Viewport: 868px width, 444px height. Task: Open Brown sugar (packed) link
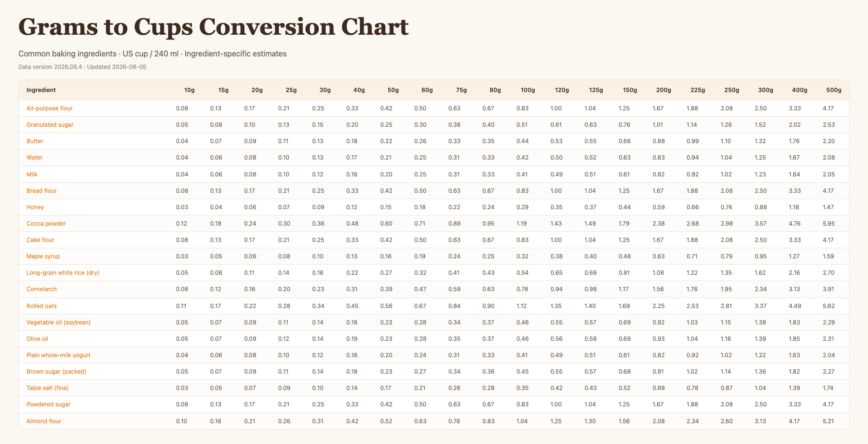[x=56, y=372]
